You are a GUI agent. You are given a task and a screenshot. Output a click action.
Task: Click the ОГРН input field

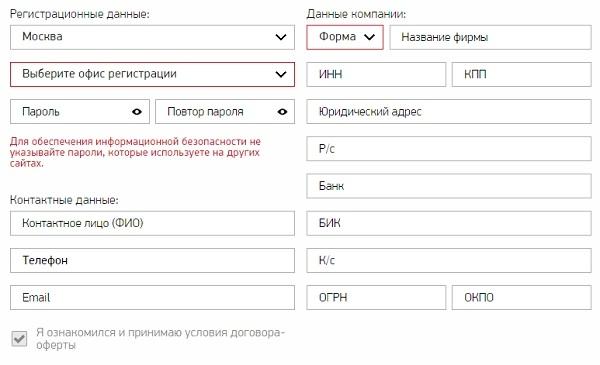coord(376,297)
